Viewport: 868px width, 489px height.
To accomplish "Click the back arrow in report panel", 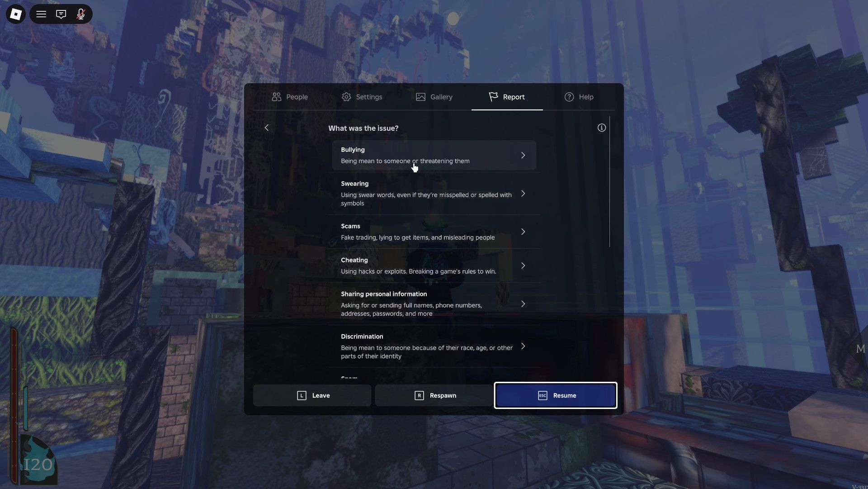I will [267, 128].
